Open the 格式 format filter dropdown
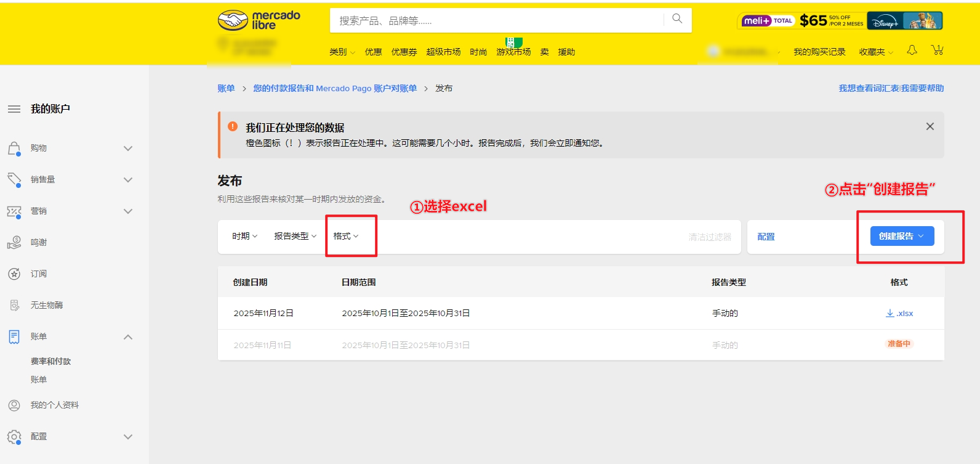The height and width of the screenshot is (464, 980). [x=345, y=237]
